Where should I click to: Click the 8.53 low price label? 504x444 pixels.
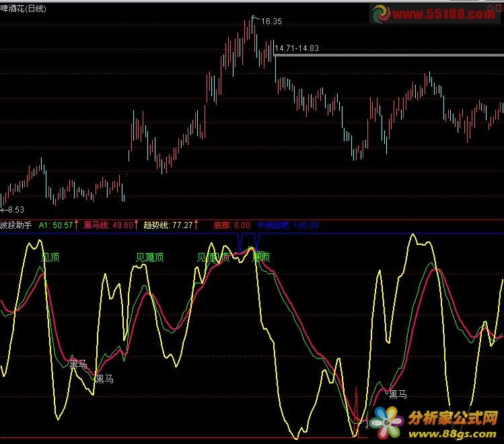pyautogui.click(x=15, y=210)
